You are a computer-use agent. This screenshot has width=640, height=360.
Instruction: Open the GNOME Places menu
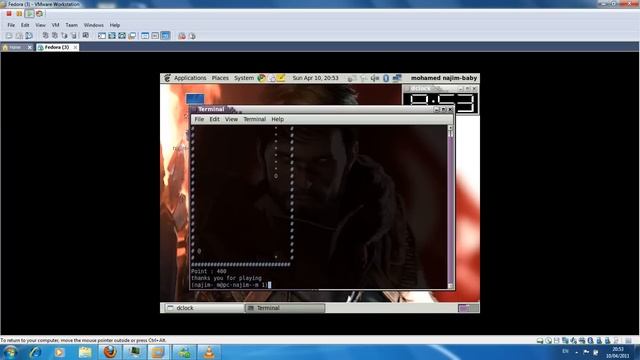[220, 78]
